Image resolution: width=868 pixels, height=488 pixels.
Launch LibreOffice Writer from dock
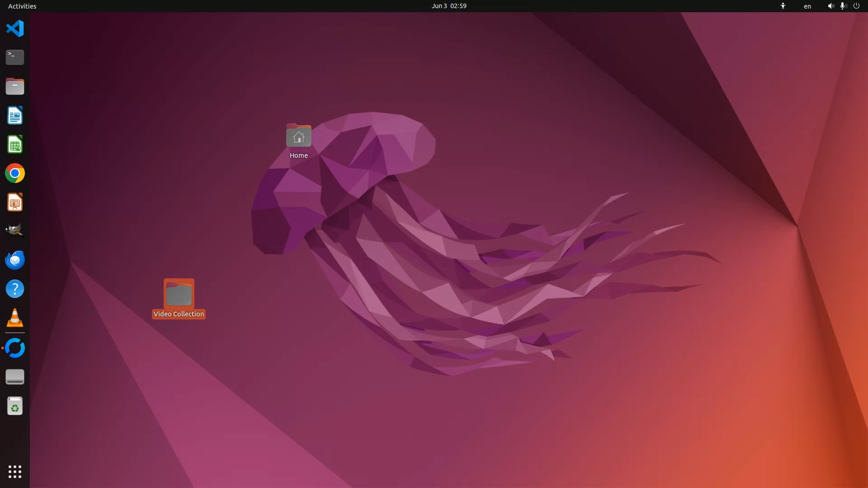point(15,116)
